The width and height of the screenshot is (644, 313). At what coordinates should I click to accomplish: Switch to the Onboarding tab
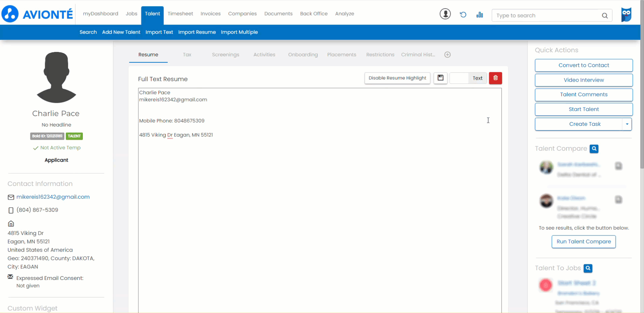[x=302, y=54]
